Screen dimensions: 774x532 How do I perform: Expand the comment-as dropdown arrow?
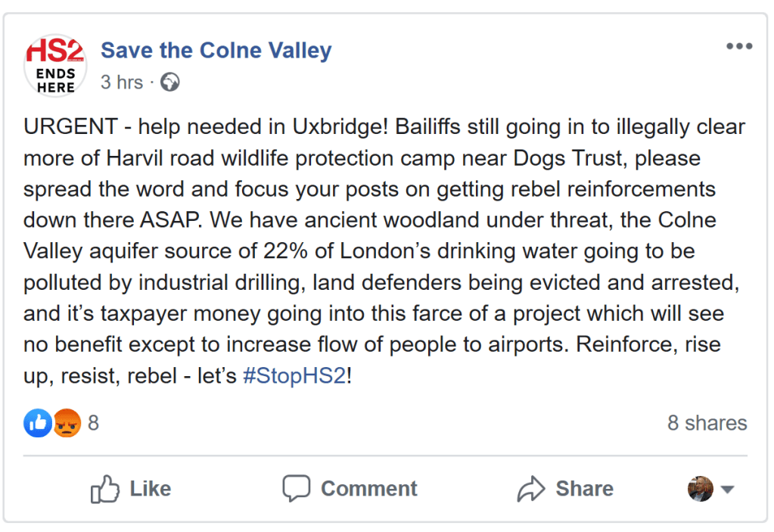tap(727, 490)
